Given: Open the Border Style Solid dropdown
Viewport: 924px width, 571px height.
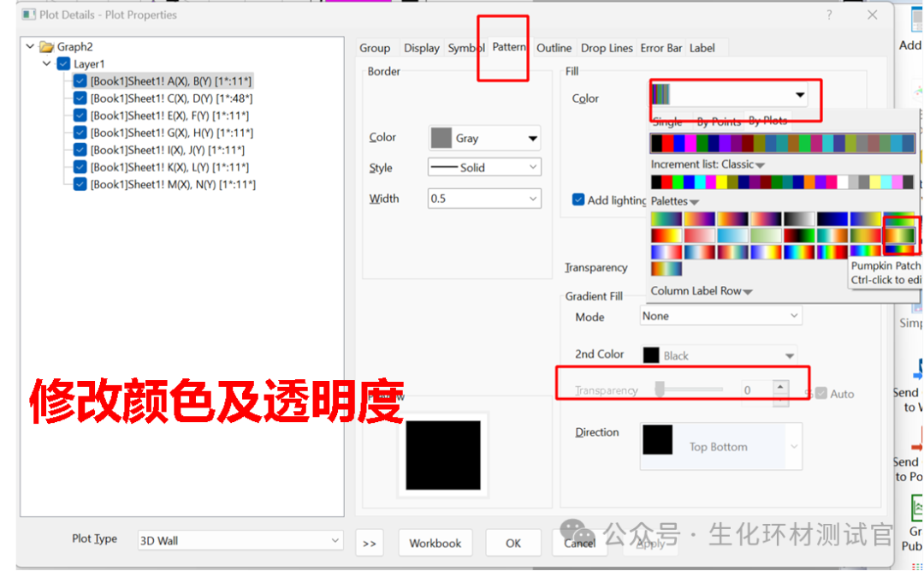Looking at the screenshot, I should pyautogui.click(x=484, y=167).
